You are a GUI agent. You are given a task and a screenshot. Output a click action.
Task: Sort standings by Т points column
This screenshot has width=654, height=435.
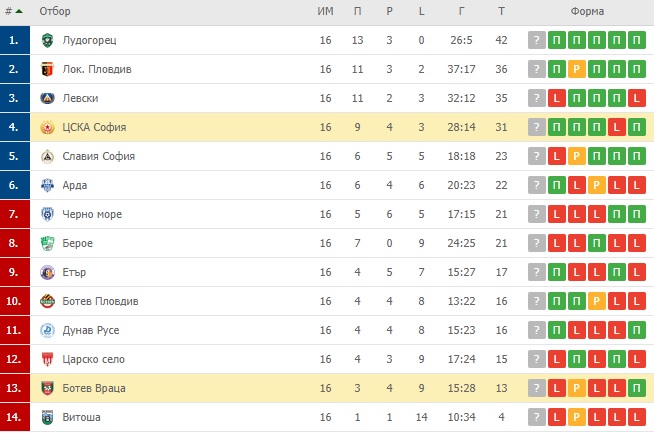click(x=501, y=11)
